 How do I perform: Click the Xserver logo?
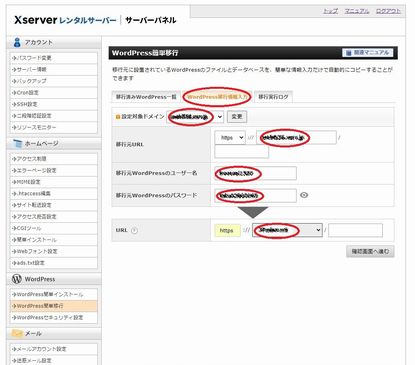click(x=35, y=20)
